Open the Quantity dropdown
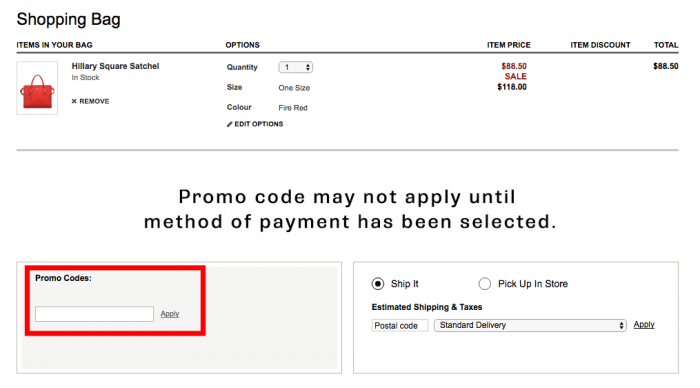This screenshot has height=388, width=700. tap(296, 67)
